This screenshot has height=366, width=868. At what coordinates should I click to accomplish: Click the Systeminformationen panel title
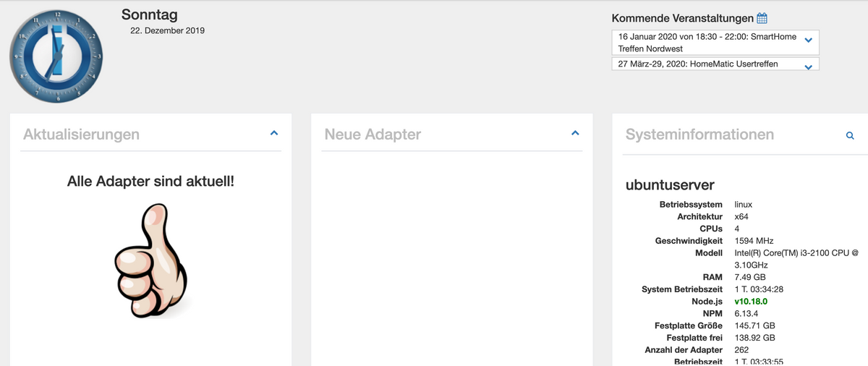[699, 135]
